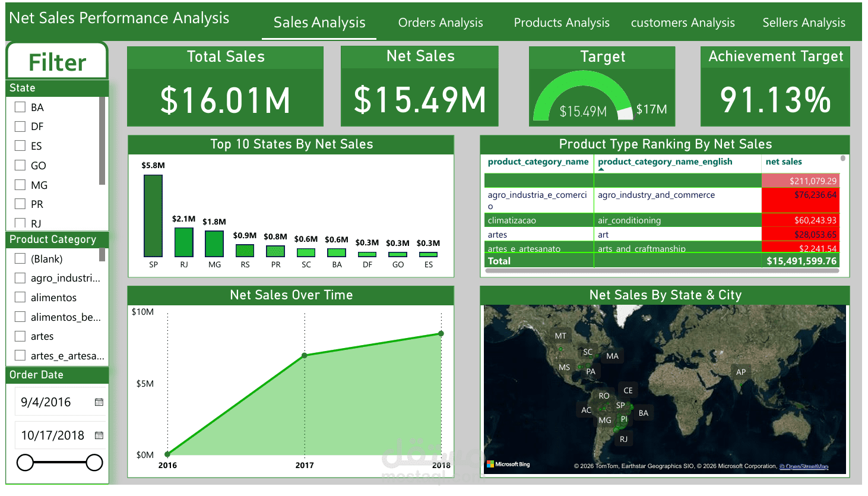Open the Orders Analysis tab
This screenshot has height=496, width=868.
coord(441,23)
